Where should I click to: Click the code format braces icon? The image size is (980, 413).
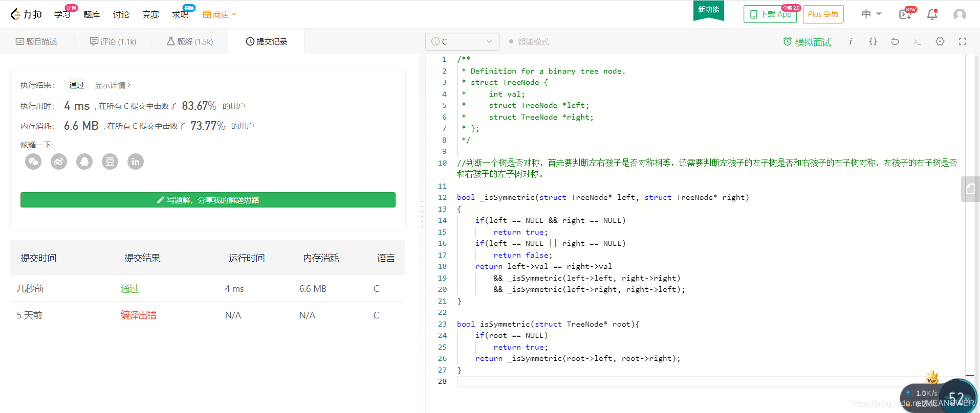[x=873, y=41]
